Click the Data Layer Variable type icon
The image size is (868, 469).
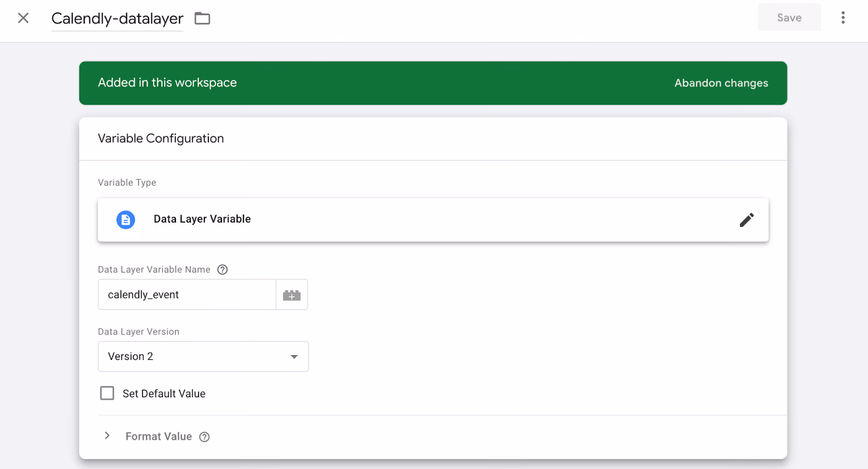coord(126,220)
